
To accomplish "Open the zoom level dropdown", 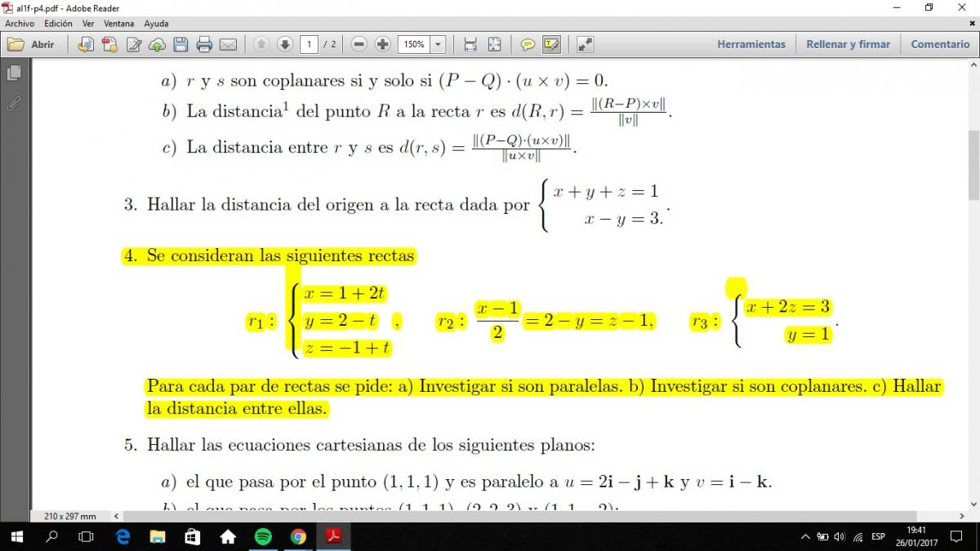I will click(438, 45).
